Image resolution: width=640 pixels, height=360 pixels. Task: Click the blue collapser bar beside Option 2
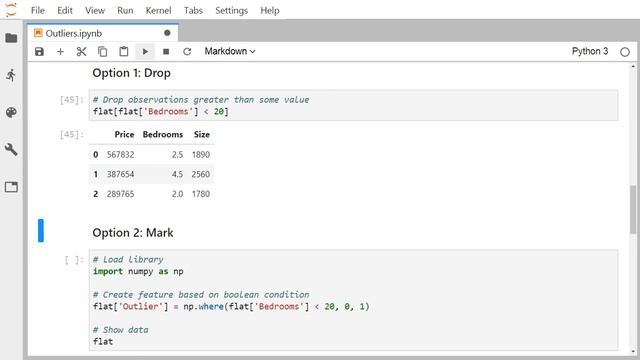pos(41,231)
